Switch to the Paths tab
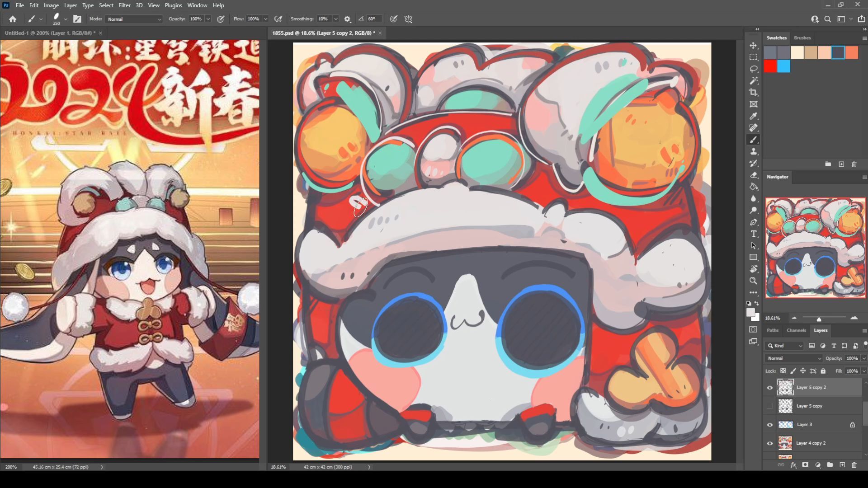868x488 pixels. tap(773, 330)
